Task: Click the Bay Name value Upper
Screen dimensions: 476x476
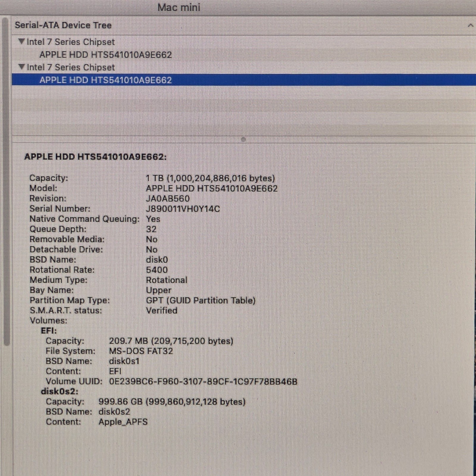Action: [x=159, y=290]
